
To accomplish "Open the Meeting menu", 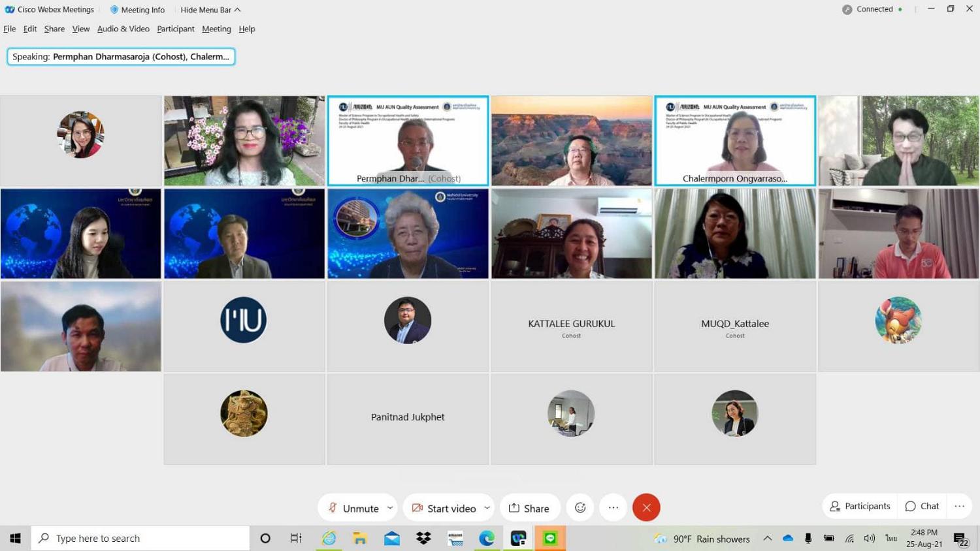I will (216, 29).
